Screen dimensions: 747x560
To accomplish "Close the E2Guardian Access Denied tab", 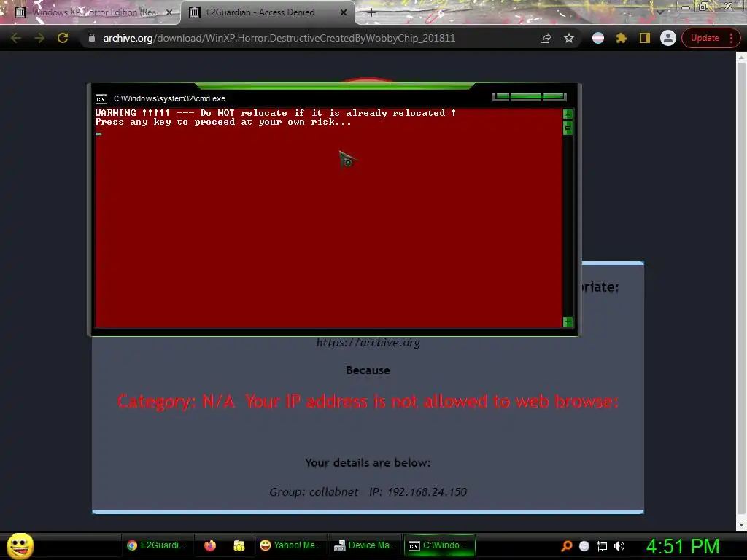I will [x=344, y=12].
